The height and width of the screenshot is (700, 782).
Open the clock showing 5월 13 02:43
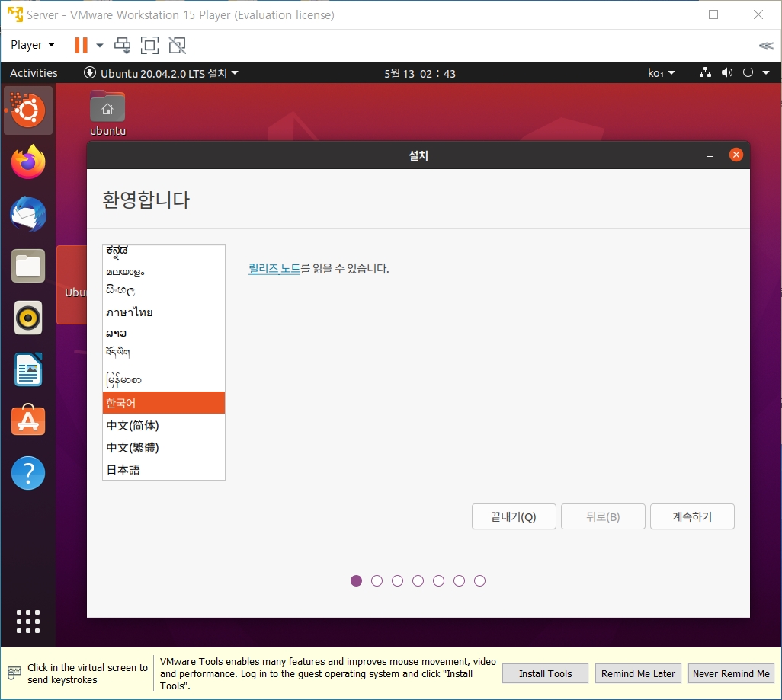[419, 73]
